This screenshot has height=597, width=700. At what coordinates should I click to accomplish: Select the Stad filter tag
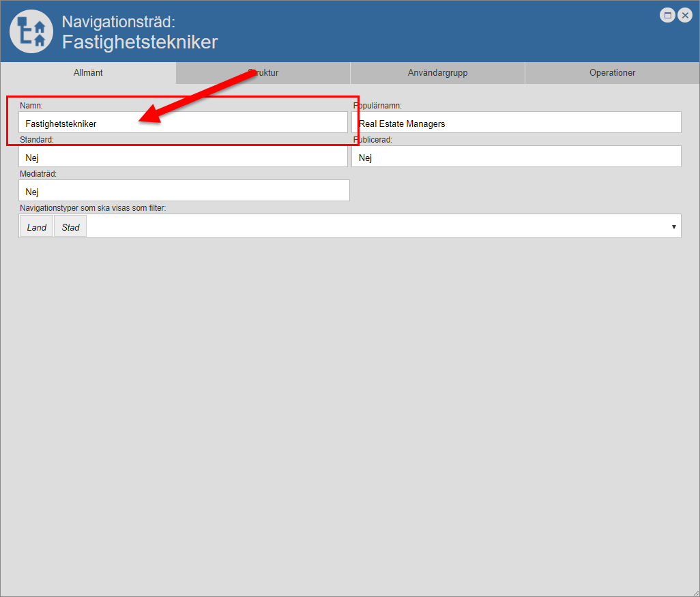tap(70, 227)
